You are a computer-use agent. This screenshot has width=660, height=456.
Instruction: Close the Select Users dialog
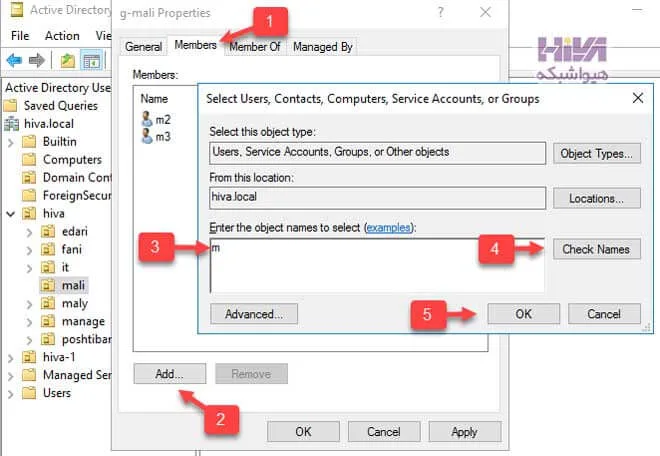638,98
